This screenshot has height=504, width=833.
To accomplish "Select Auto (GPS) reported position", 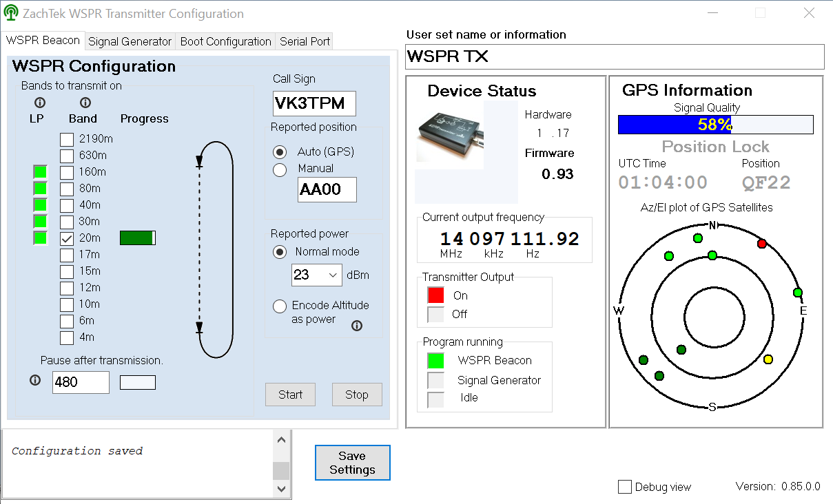I will [x=280, y=152].
